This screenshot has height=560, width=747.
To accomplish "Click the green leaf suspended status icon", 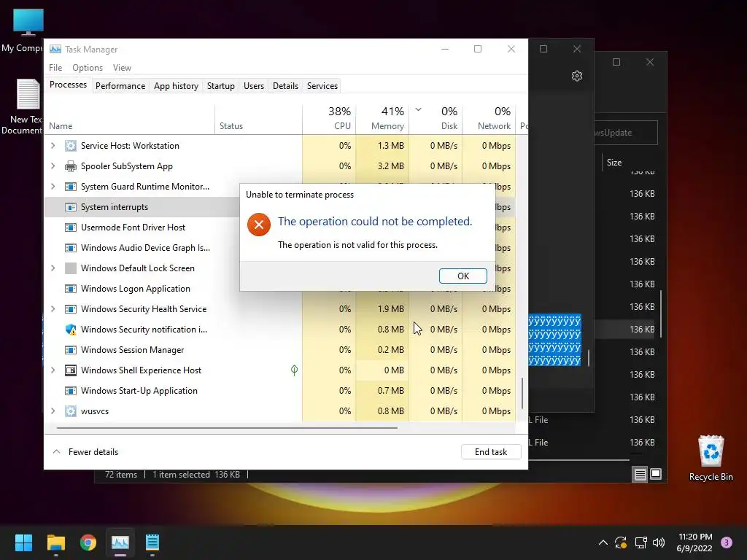I will coord(295,370).
